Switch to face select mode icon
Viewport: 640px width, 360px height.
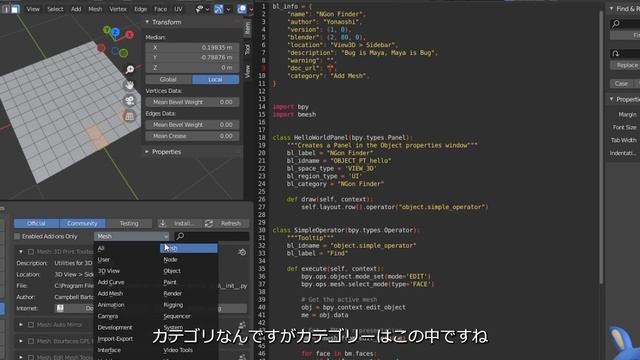pos(15,9)
